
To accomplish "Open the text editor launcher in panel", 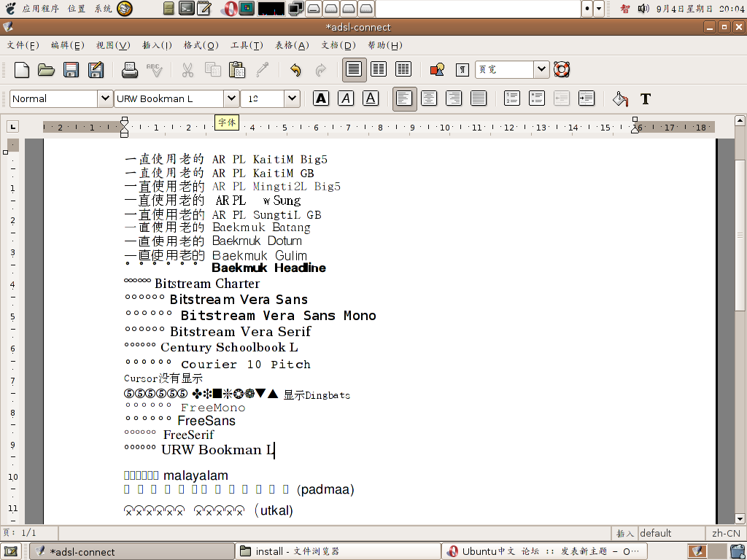I will (204, 8).
